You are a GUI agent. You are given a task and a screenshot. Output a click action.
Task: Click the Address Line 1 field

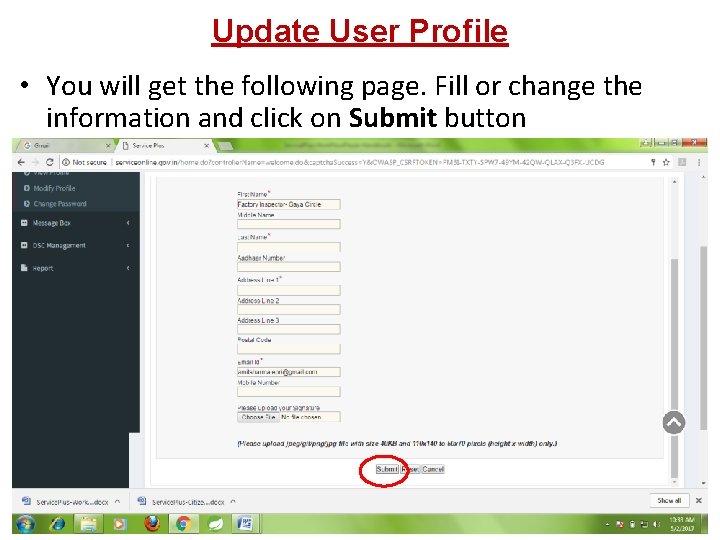[289, 290]
